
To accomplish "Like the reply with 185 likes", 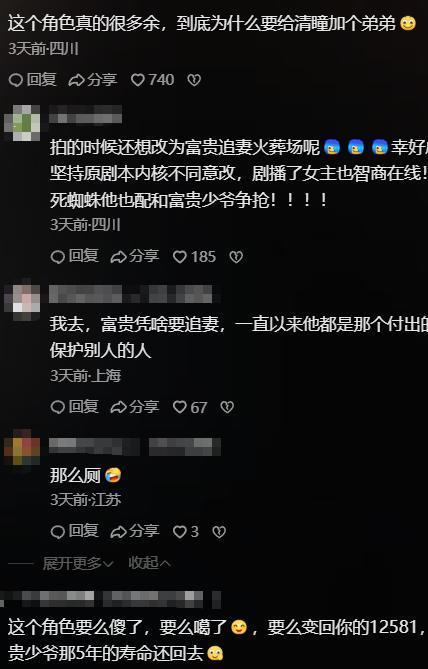I will click(x=194, y=256).
